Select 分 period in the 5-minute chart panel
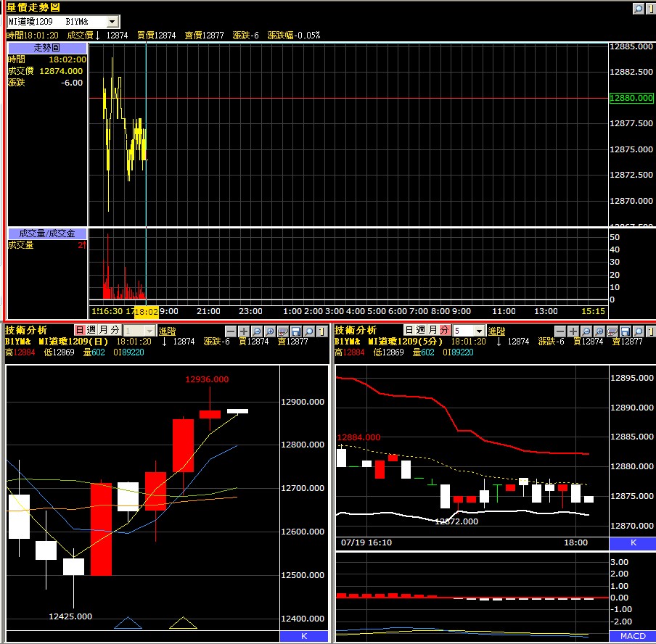Image resolution: width=656 pixels, height=644 pixels. [x=444, y=330]
